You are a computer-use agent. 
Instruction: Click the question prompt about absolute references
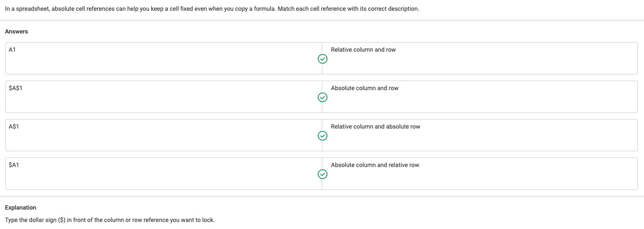212,9
